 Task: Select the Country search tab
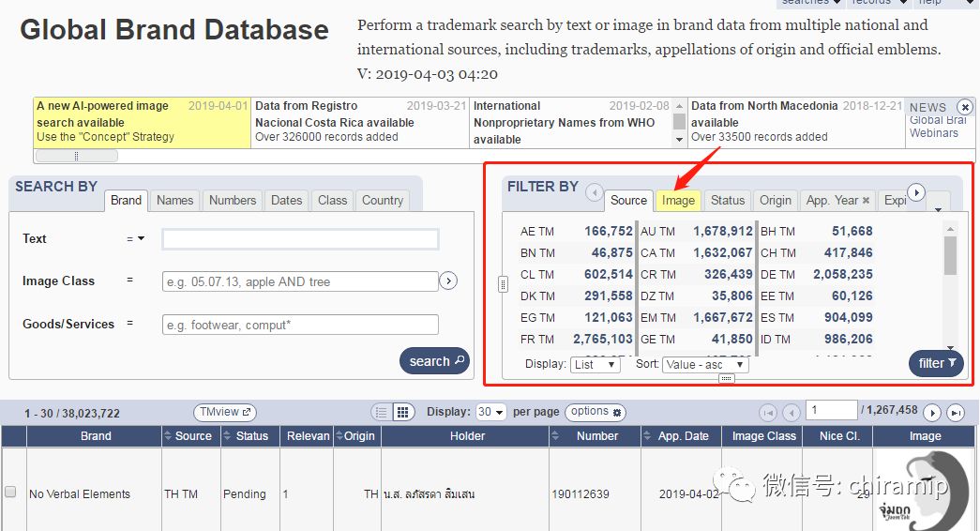(x=383, y=200)
